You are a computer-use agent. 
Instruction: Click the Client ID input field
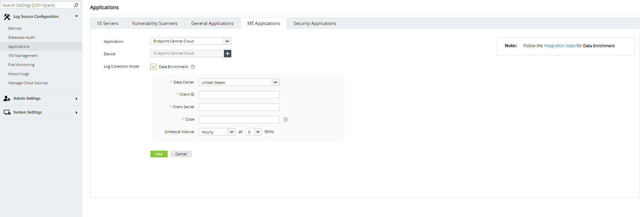point(239,95)
